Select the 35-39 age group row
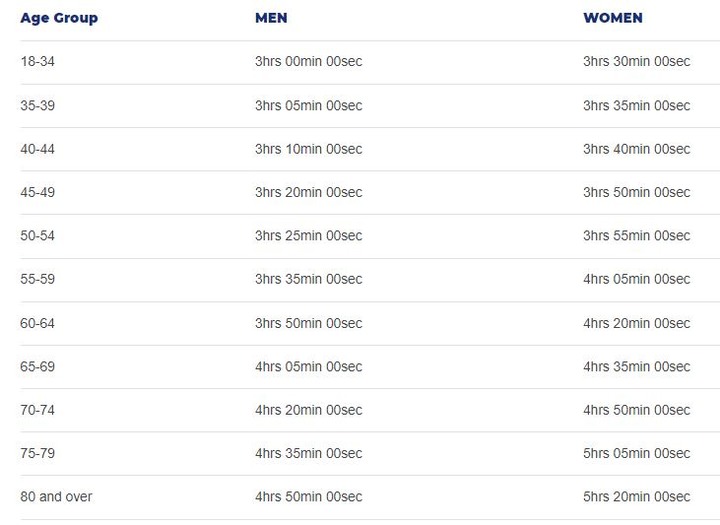The image size is (720, 525). coord(370,106)
